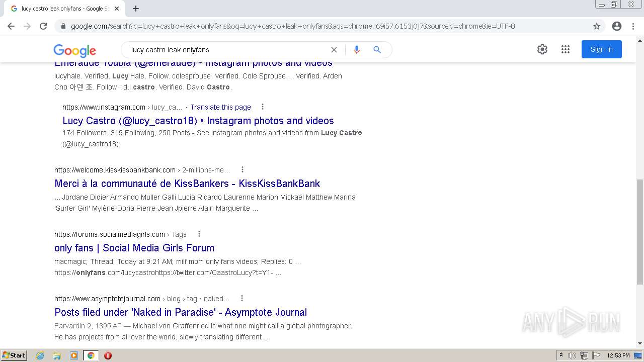Click the scrollbar down arrow

point(639,344)
